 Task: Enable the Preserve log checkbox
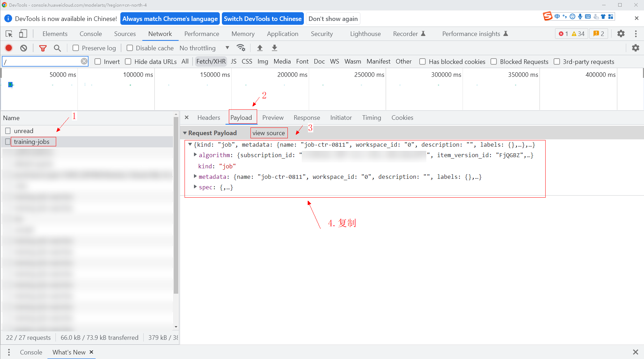point(76,48)
